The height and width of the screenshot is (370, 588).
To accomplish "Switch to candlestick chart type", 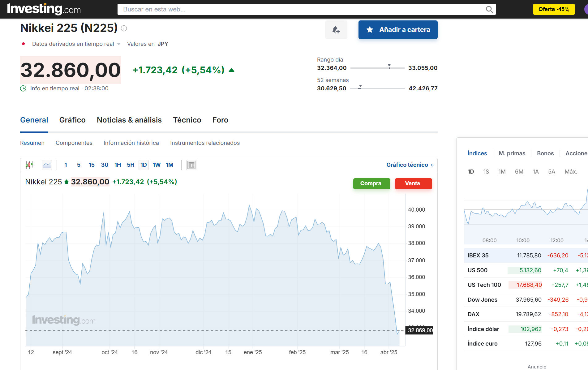I will click(29, 165).
